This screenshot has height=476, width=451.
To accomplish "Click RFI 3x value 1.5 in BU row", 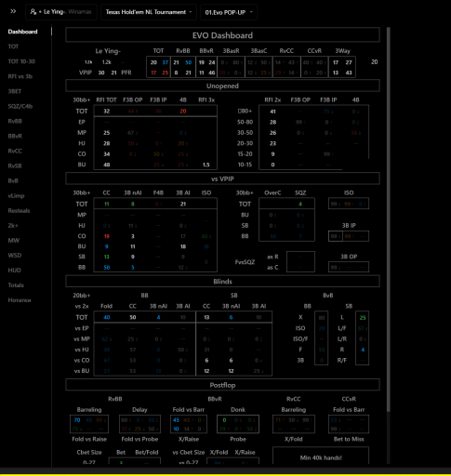I will pyautogui.click(x=206, y=165).
